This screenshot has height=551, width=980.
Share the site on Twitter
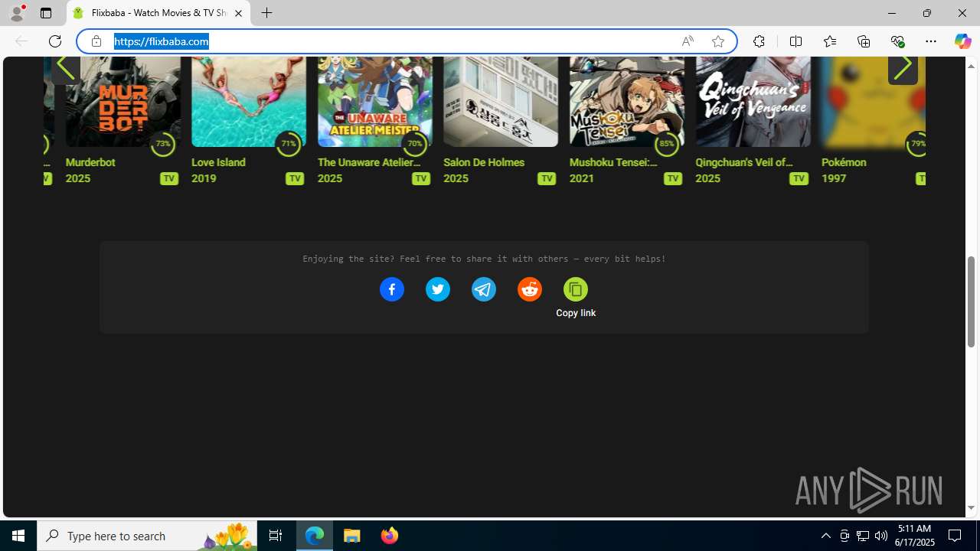coord(437,289)
